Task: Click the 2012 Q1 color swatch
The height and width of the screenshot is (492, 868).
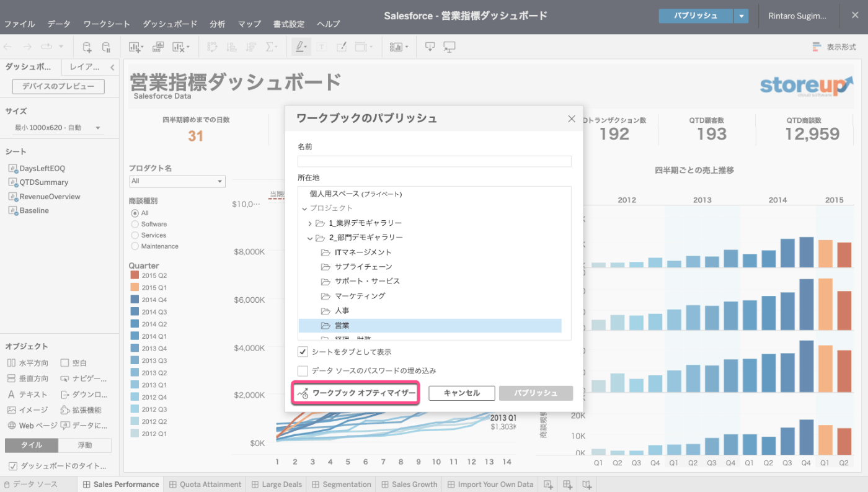Action: pyautogui.click(x=135, y=434)
